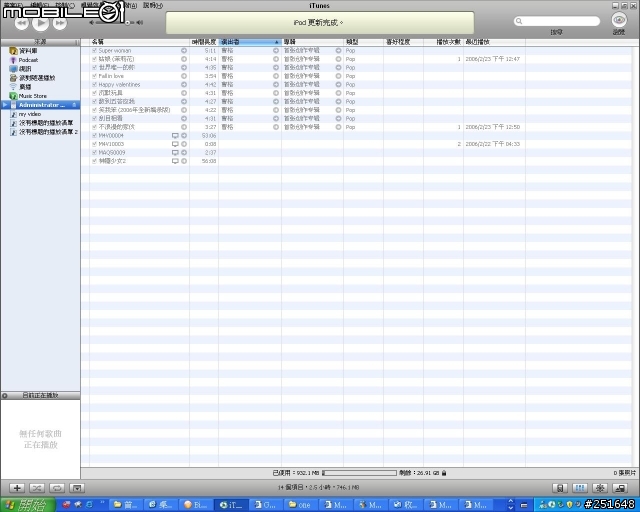
Task: Open the 資料庫 library source
Action: (28, 51)
